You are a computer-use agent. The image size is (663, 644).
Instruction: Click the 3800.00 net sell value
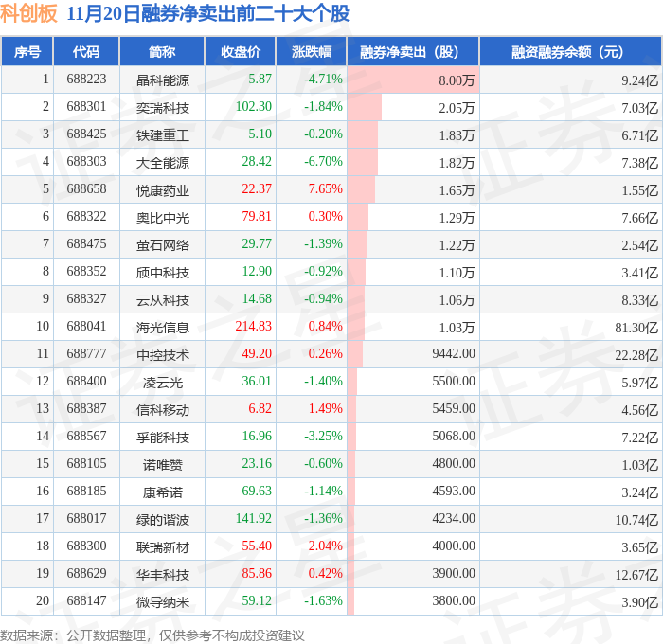(x=454, y=601)
